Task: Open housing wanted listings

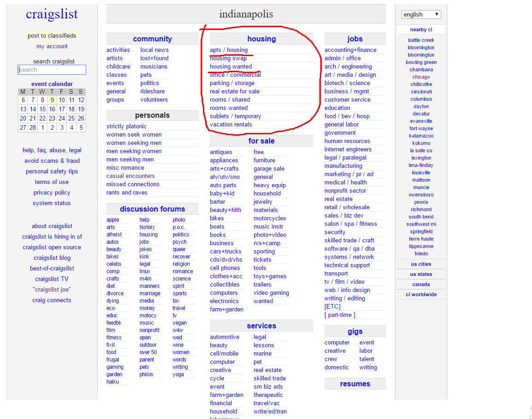Action: coord(231,66)
